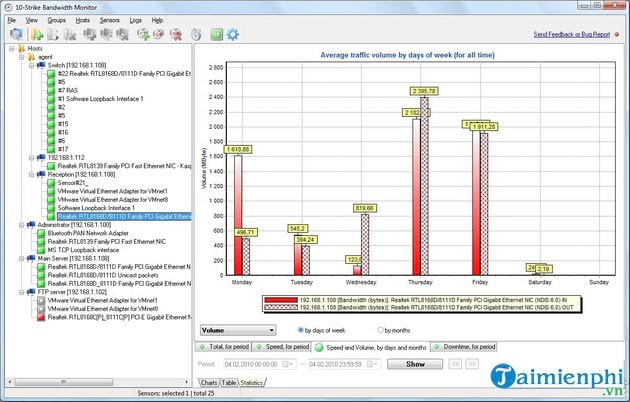This screenshot has width=630, height=402.
Task: Click green icon of Bluetooth PAN Network Adapter
Action: 41,233
